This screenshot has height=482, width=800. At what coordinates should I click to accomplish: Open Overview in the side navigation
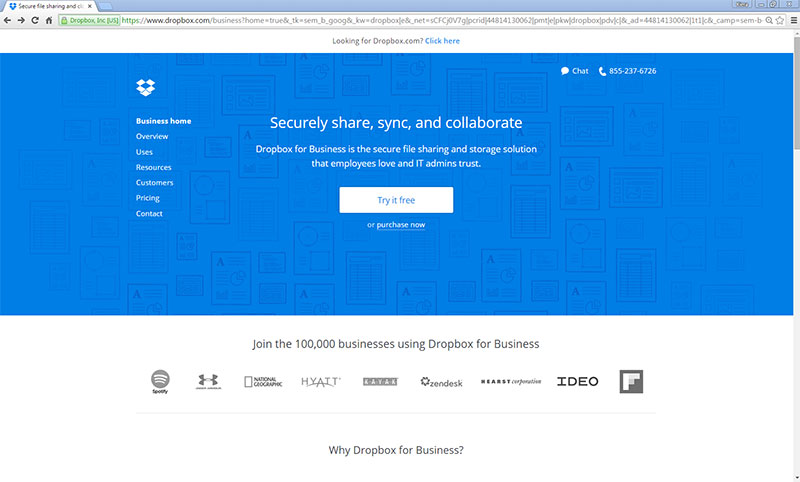click(152, 136)
